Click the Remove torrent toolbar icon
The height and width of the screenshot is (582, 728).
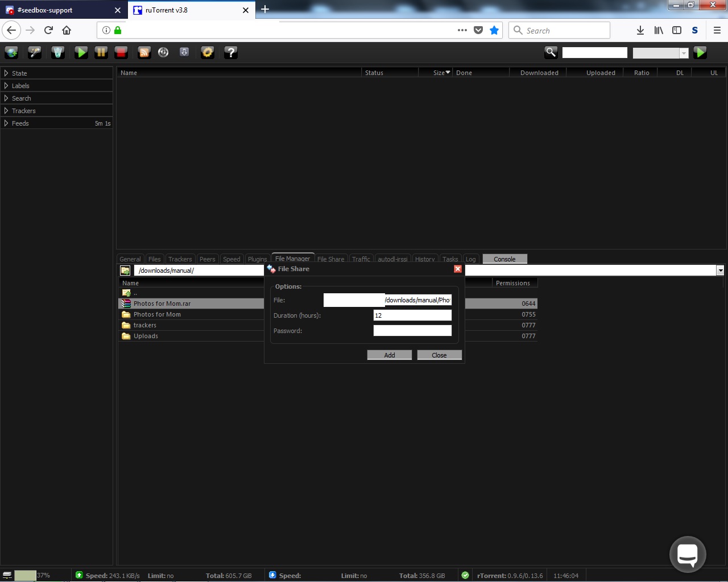coord(58,52)
